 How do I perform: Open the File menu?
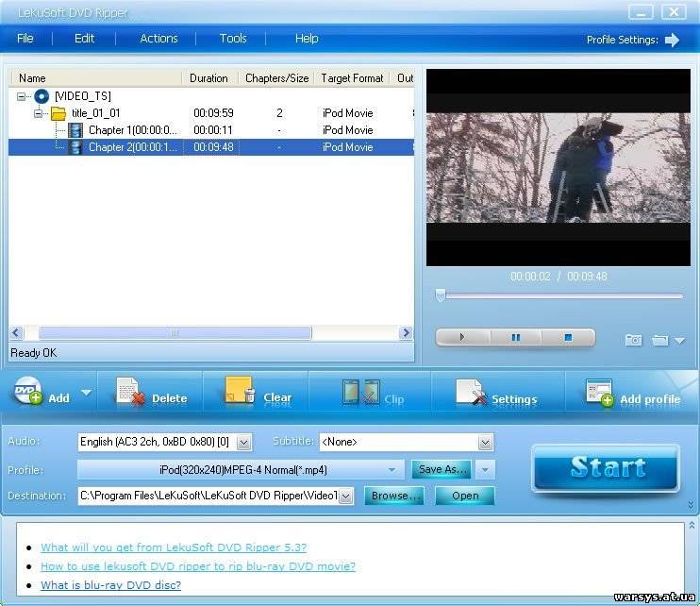pyautogui.click(x=25, y=39)
